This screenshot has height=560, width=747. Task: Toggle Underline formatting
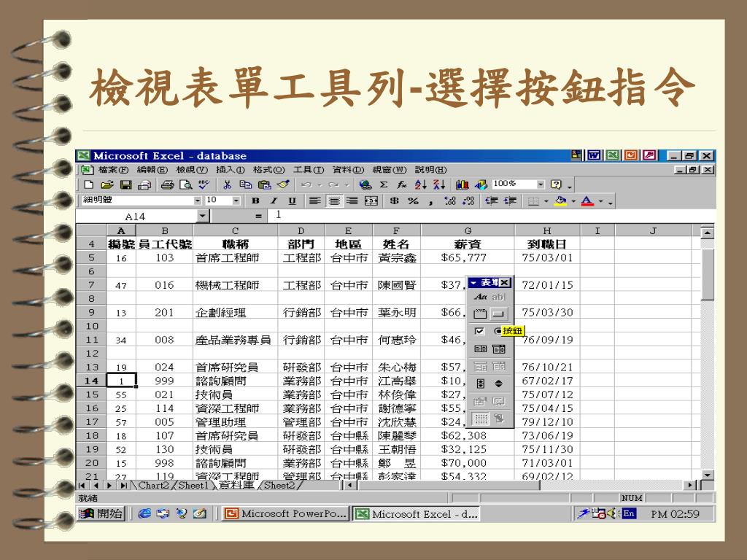coord(292,201)
